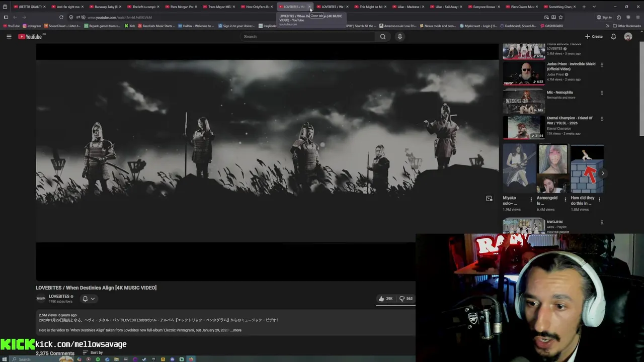This screenshot has width=644, height=362.
Task: Click the like thumbs-up button
Action: [386, 299]
